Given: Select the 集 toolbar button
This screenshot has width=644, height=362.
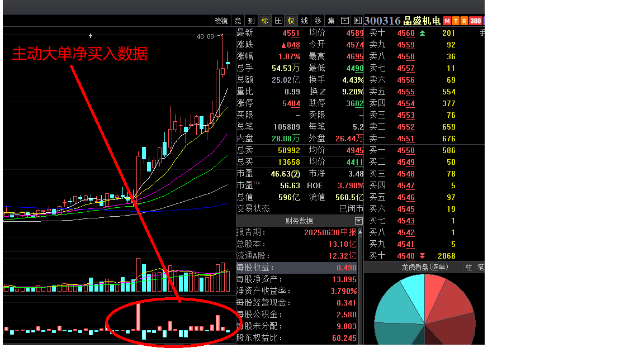Looking at the screenshot, I should click(331, 21).
